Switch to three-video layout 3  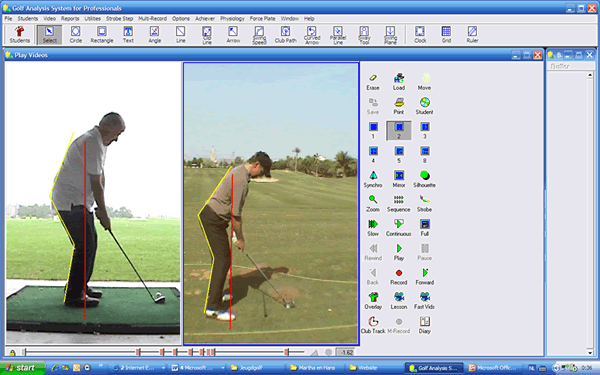pyautogui.click(x=424, y=130)
